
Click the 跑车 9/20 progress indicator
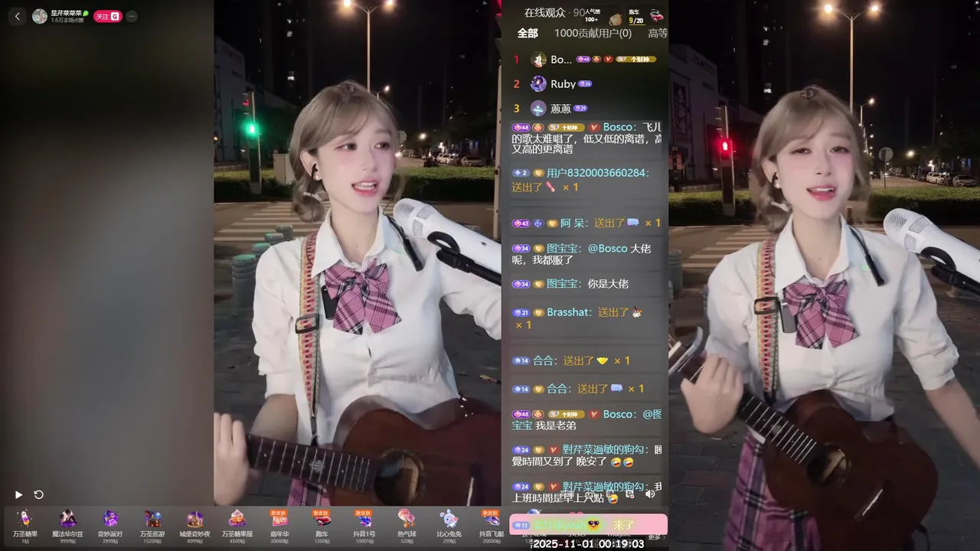click(636, 17)
